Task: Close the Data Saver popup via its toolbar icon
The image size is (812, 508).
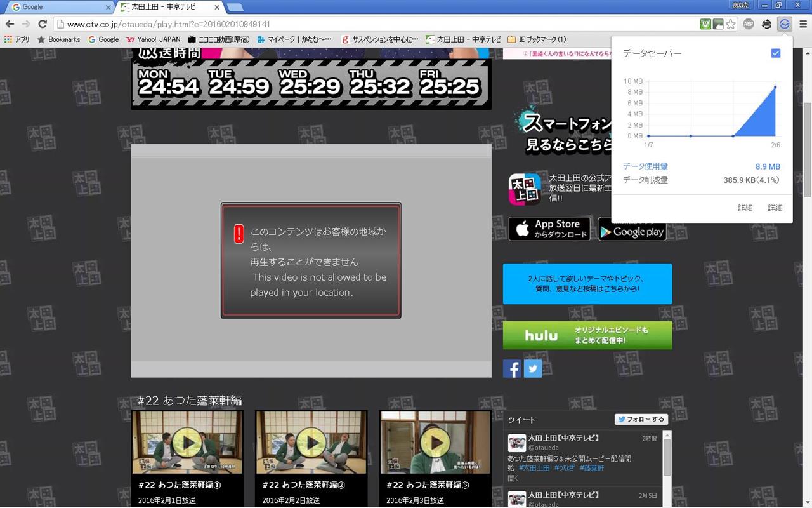Action: [785, 24]
